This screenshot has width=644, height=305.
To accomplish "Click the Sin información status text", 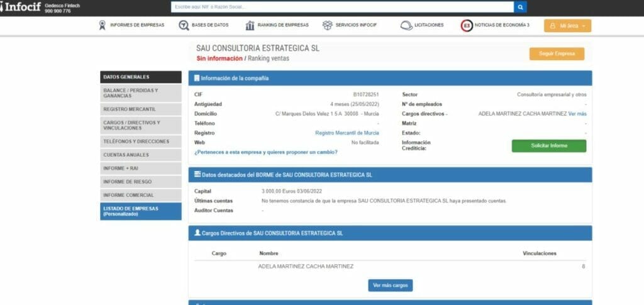I will click(x=219, y=58).
